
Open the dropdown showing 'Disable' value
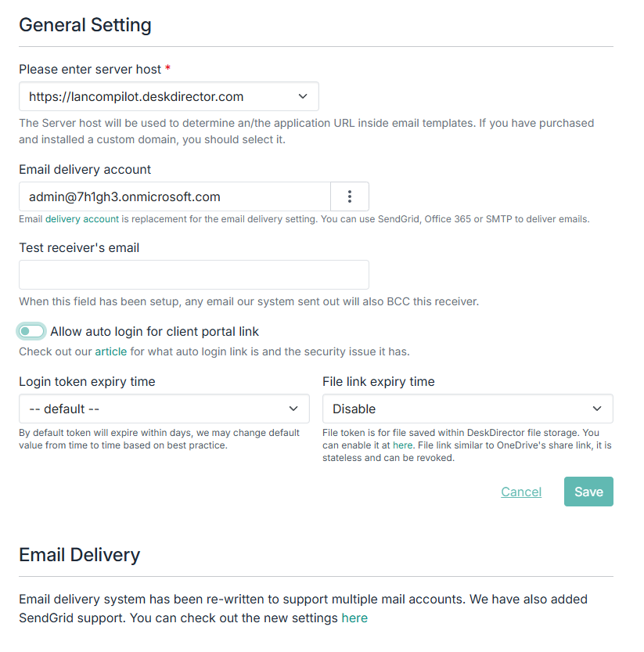point(467,409)
